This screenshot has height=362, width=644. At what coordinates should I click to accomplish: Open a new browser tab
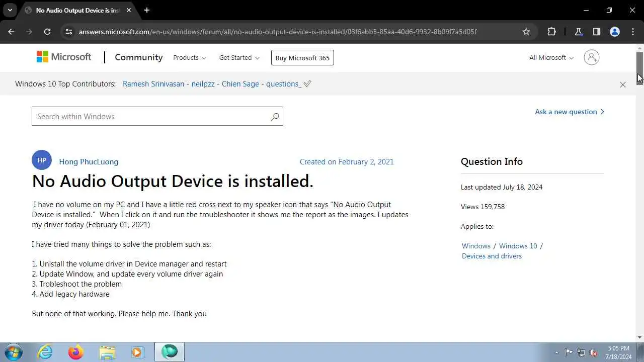pyautogui.click(x=146, y=10)
